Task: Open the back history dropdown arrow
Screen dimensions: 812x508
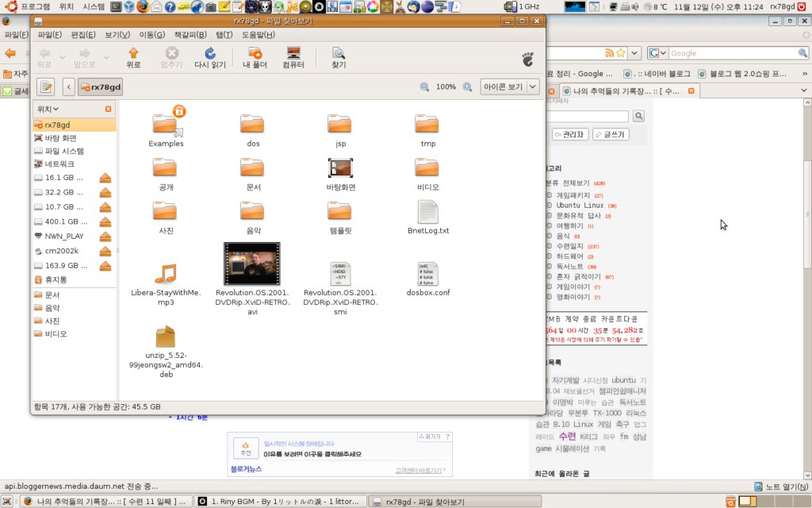Action: point(62,57)
